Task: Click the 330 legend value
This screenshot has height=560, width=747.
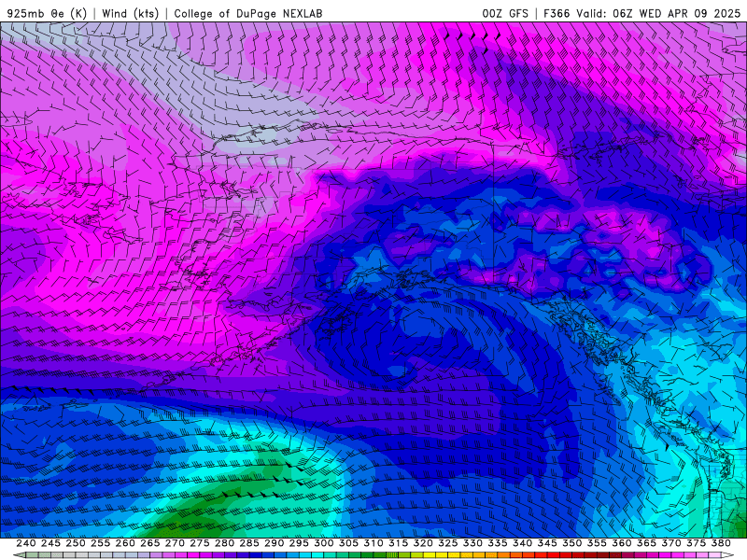Action: [x=472, y=543]
